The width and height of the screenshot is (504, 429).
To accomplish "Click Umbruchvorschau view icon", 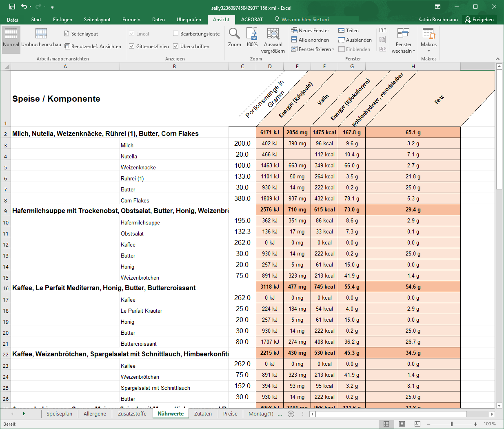I will [41, 38].
